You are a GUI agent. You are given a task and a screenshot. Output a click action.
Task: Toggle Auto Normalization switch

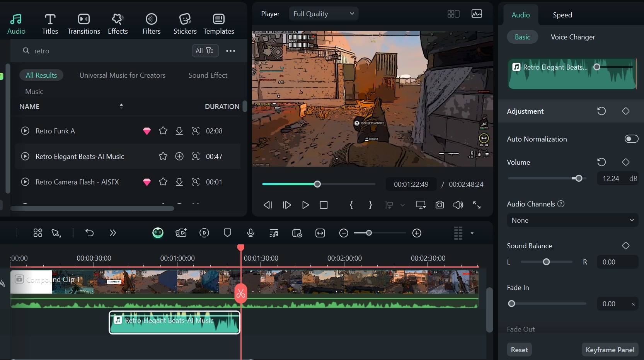(631, 139)
